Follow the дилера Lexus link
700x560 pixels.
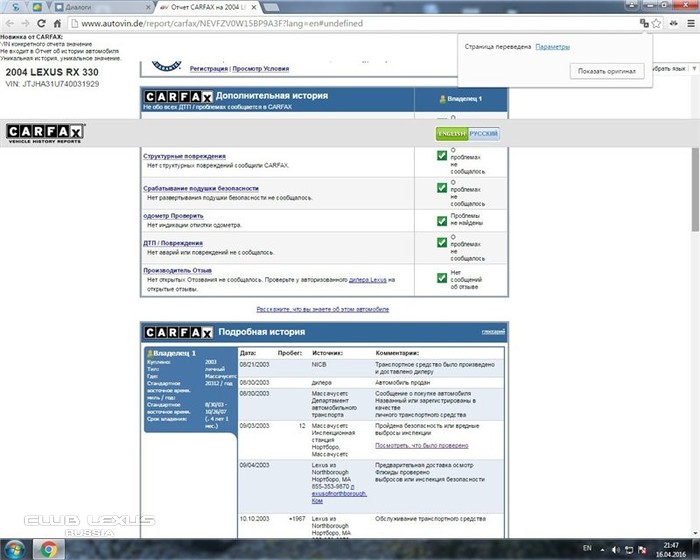coord(367,280)
